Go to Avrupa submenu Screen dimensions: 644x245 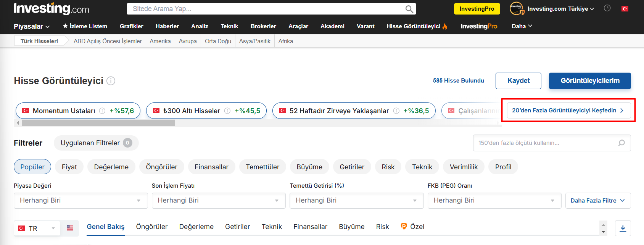click(188, 41)
